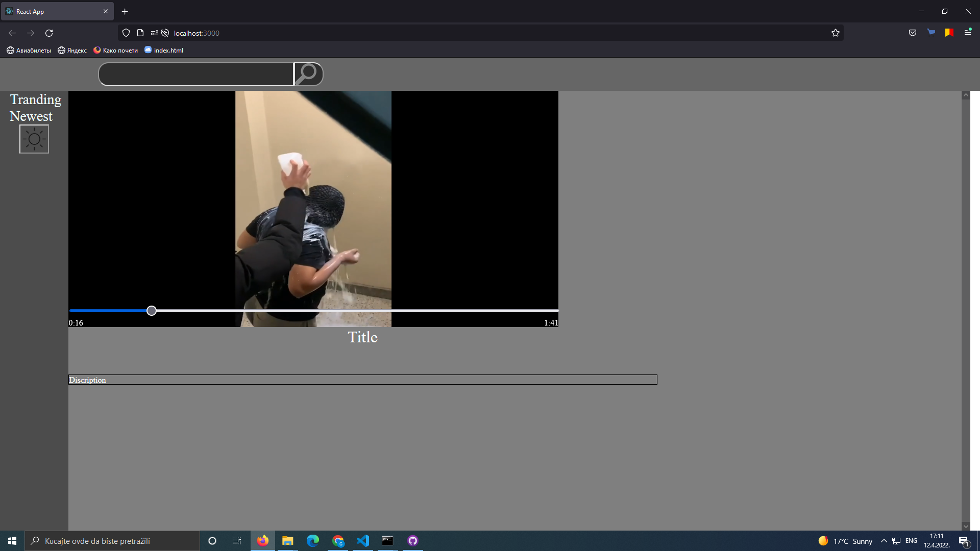Click page scrollbar down arrow
This screenshot has width=980, height=551.
(x=965, y=526)
